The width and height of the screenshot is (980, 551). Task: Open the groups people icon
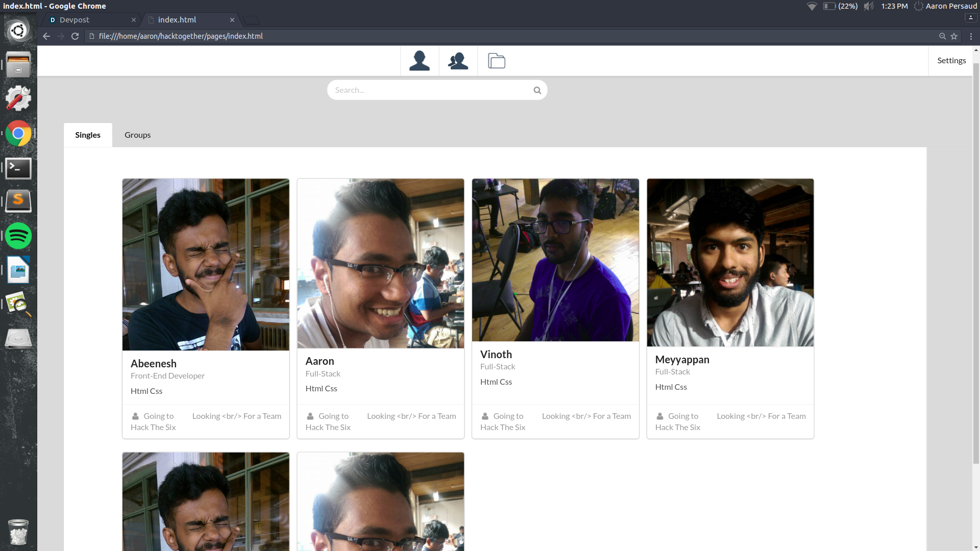[458, 61]
